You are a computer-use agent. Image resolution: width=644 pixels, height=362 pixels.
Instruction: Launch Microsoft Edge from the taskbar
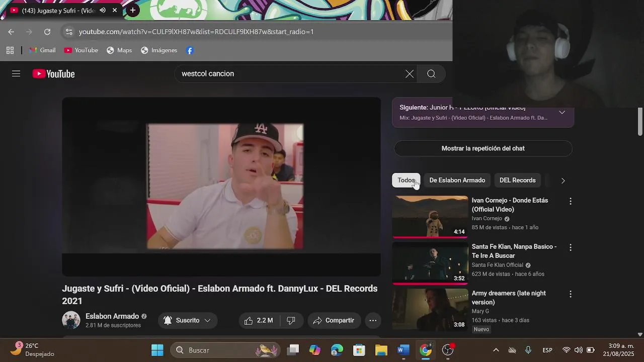tap(337, 350)
